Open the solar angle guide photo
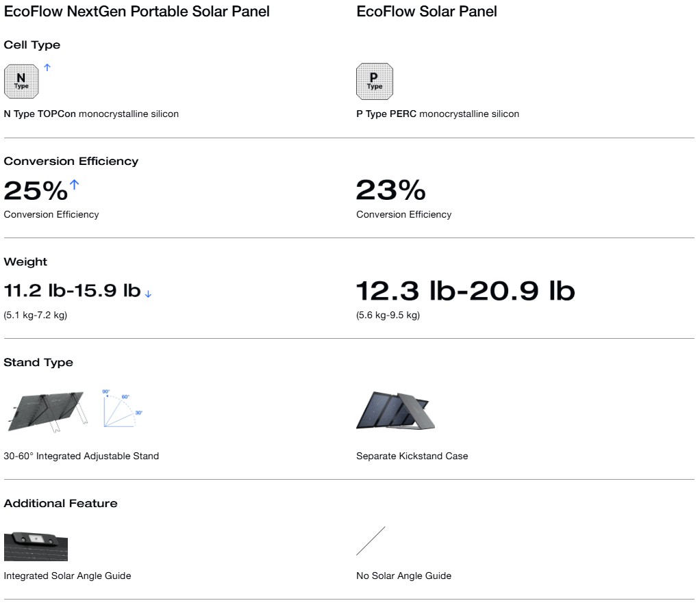The height and width of the screenshot is (605, 700). click(x=36, y=546)
